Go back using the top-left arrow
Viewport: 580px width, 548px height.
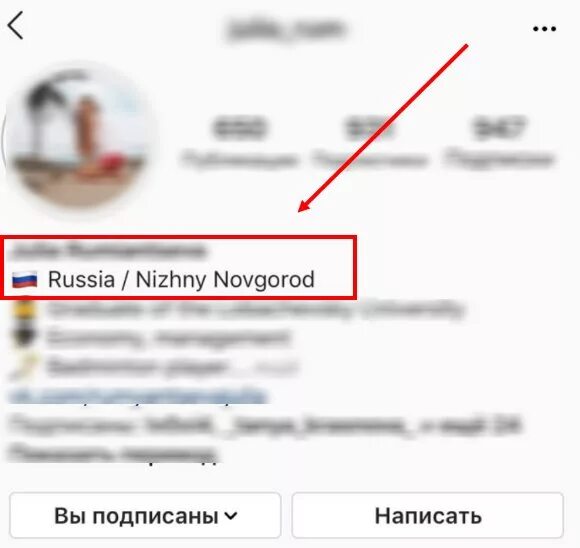15,25
